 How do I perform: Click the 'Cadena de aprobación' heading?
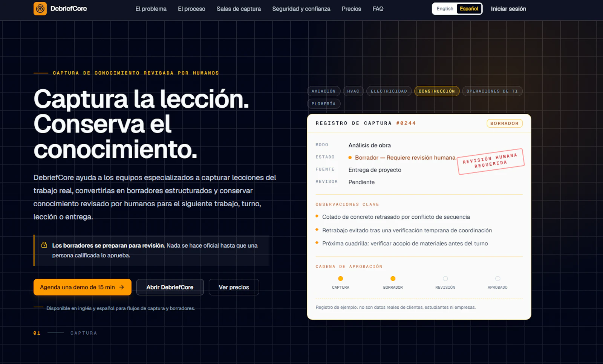pyautogui.click(x=349, y=267)
